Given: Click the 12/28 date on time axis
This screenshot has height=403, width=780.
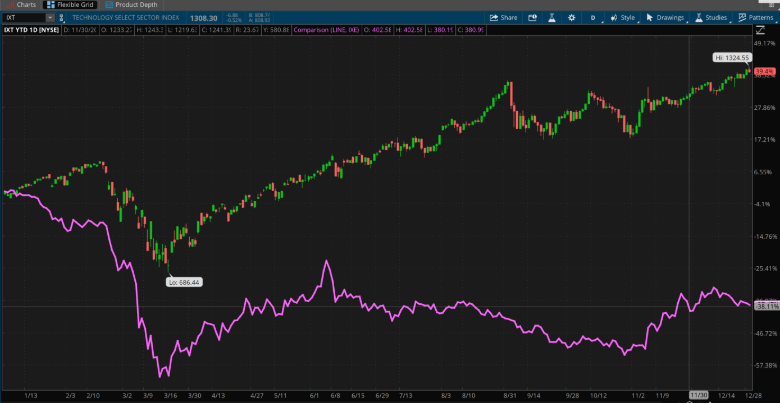Looking at the screenshot, I should tap(755, 395).
